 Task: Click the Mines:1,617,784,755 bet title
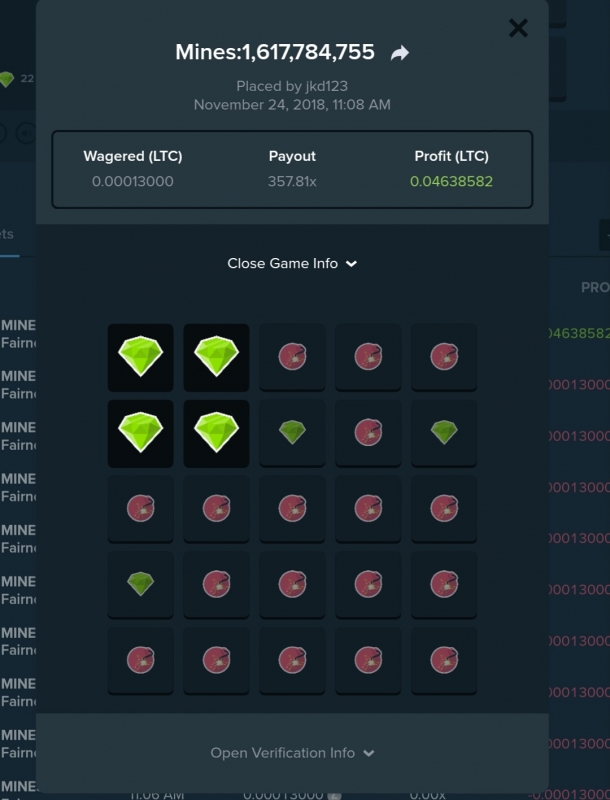point(275,52)
